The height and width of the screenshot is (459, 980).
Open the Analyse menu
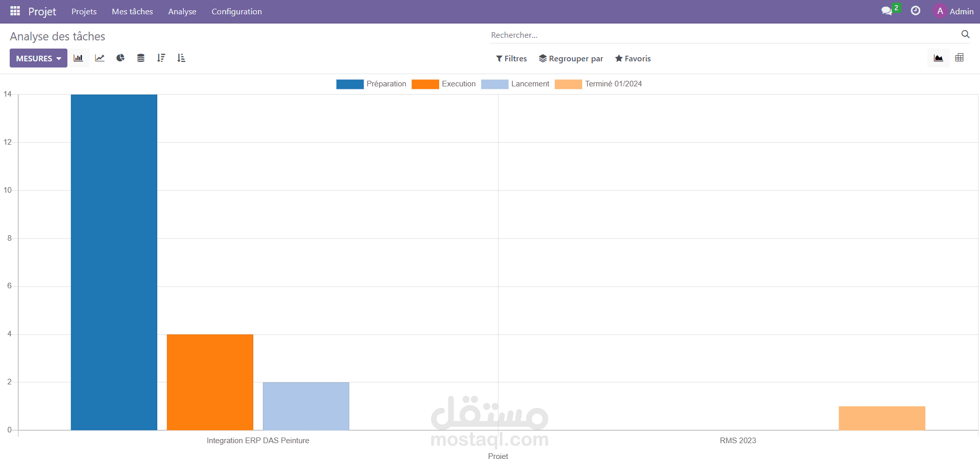[182, 11]
